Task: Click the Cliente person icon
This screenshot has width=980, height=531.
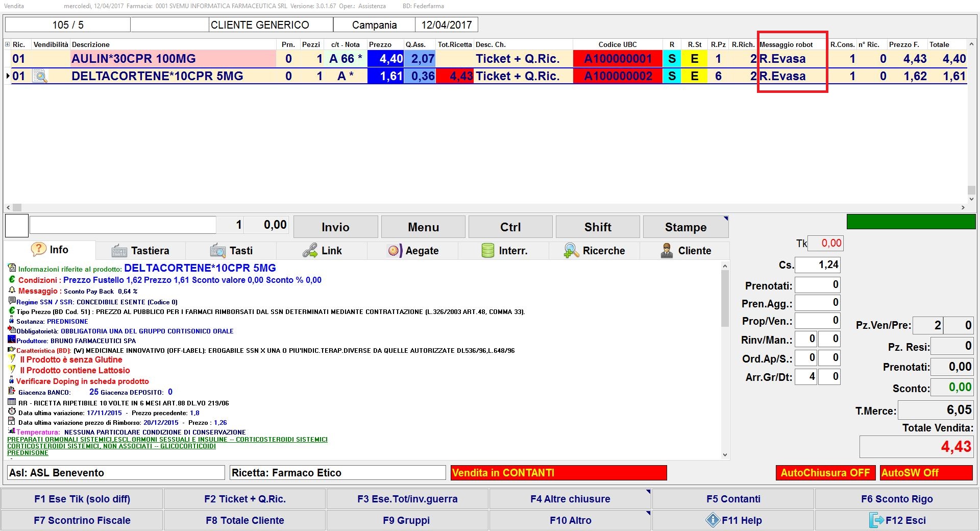Action: (667, 251)
